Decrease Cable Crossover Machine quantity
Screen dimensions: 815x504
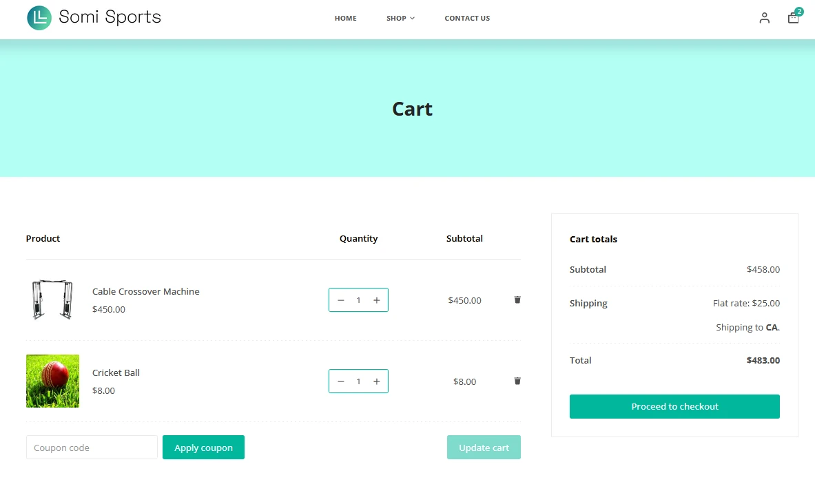tap(340, 300)
